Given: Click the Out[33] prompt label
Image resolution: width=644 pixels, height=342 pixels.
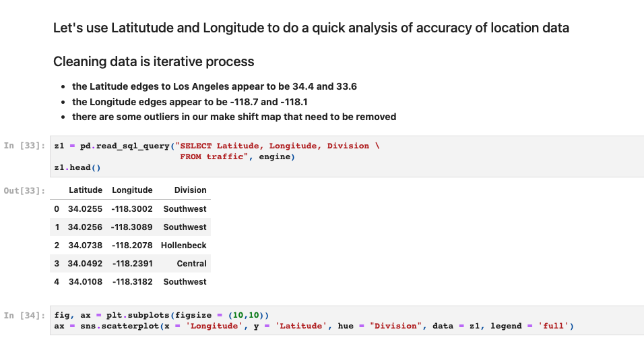Looking at the screenshot, I should click(25, 190).
